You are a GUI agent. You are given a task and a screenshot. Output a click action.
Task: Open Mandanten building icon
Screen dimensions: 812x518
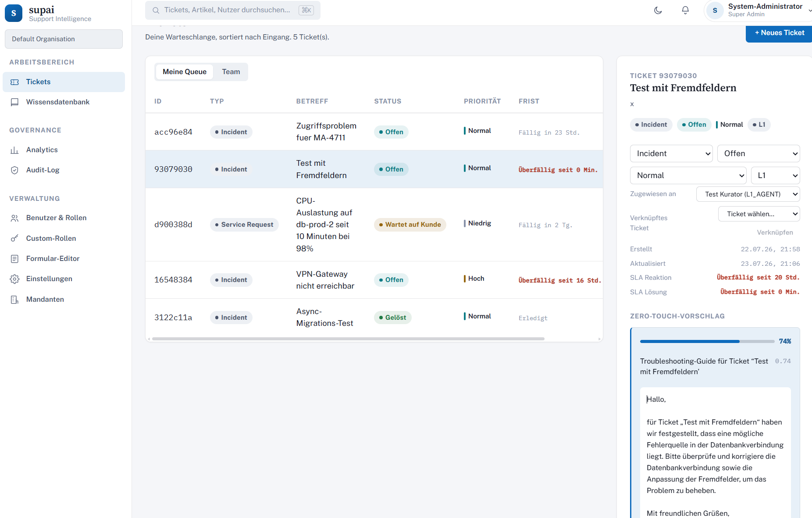pyautogui.click(x=14, y=300)
